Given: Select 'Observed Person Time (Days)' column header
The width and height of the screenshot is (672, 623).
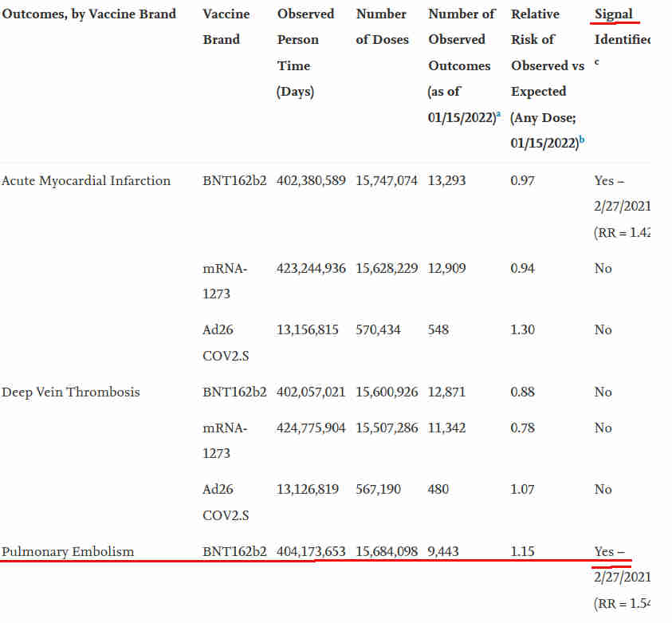Looking at the screenshot, I should click(x=305, y=53).
